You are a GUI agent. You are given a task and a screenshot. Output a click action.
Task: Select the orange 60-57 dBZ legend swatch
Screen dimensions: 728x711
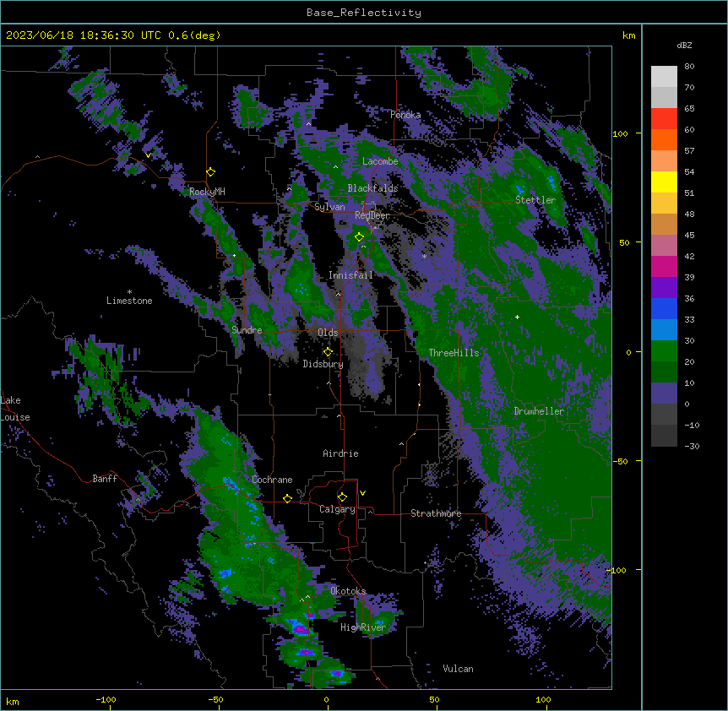coord(664,139)
